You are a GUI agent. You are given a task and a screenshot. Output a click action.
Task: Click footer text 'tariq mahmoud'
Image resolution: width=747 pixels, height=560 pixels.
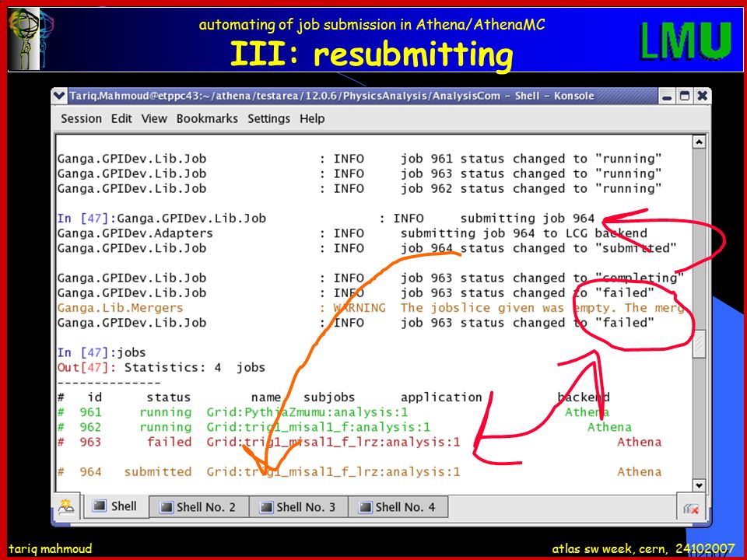(51, 548)
